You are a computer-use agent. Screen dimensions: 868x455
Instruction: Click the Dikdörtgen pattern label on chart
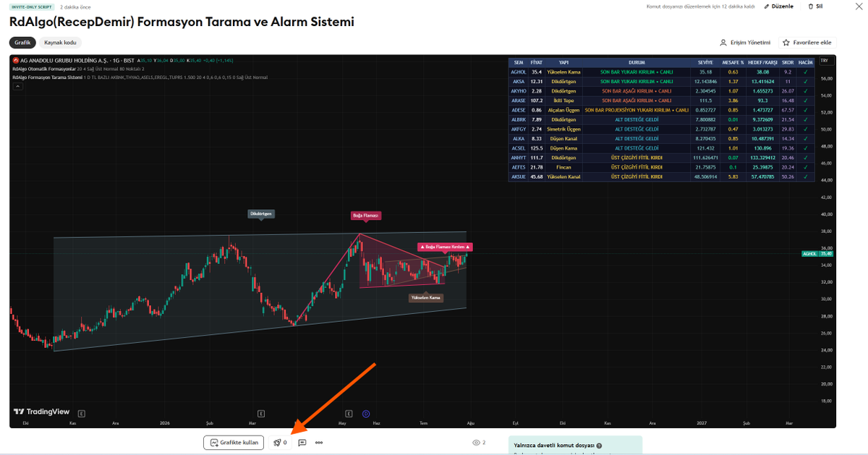pos(261,214)
